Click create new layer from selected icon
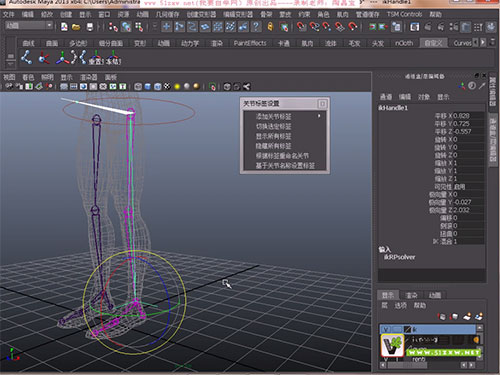 [x=479, y=316]
